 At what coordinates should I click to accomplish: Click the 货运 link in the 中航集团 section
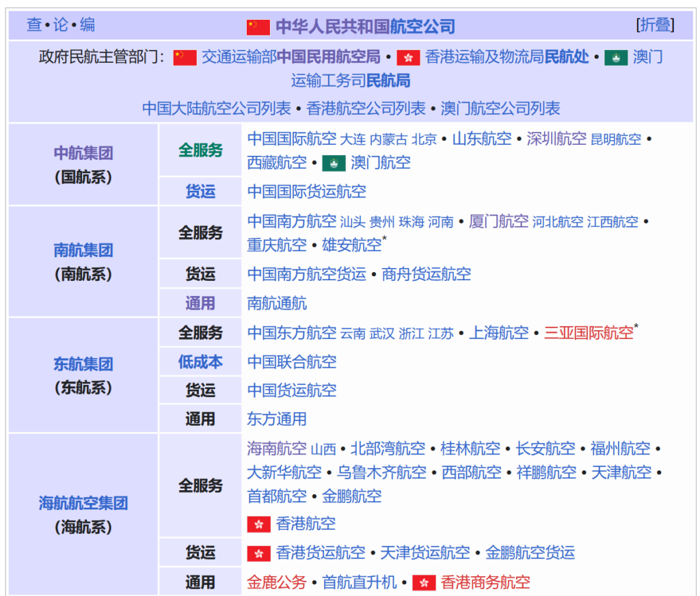coord(200,191)
